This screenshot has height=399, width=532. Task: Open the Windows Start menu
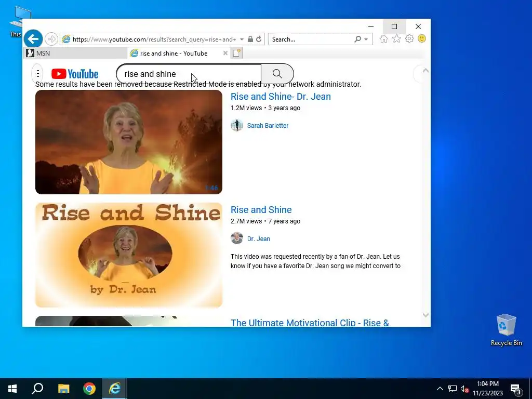(12, 389)
